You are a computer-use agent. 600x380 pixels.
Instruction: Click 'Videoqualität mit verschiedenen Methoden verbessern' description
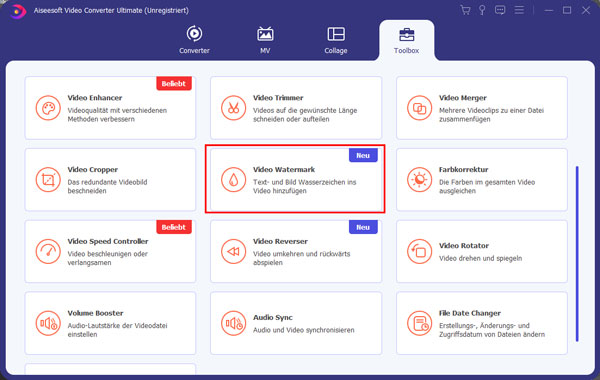(117, 115)
